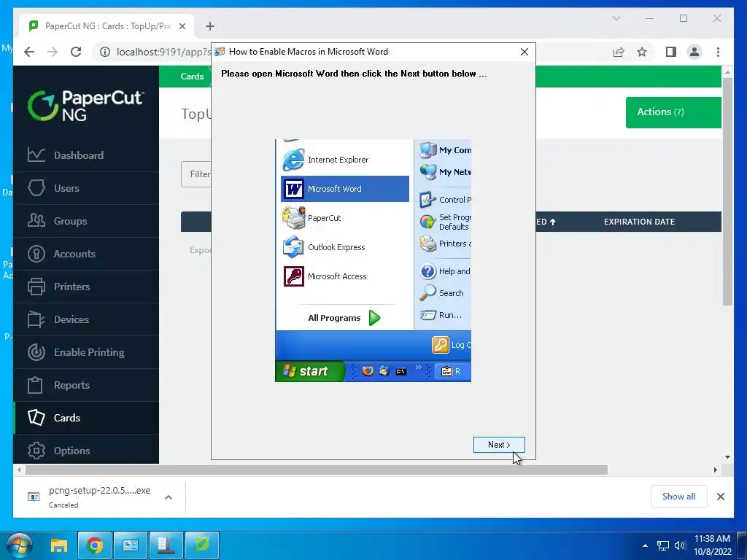The width and height of the screenshot is (747, 560).
Task: Click the page horizontal scrollbar
Action: pos(317,470)
